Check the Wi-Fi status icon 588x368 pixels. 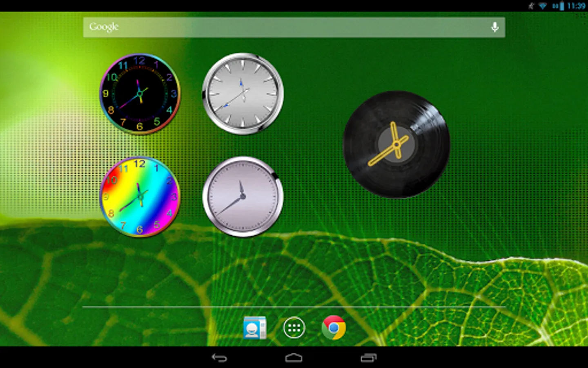[x=543, y=6]
